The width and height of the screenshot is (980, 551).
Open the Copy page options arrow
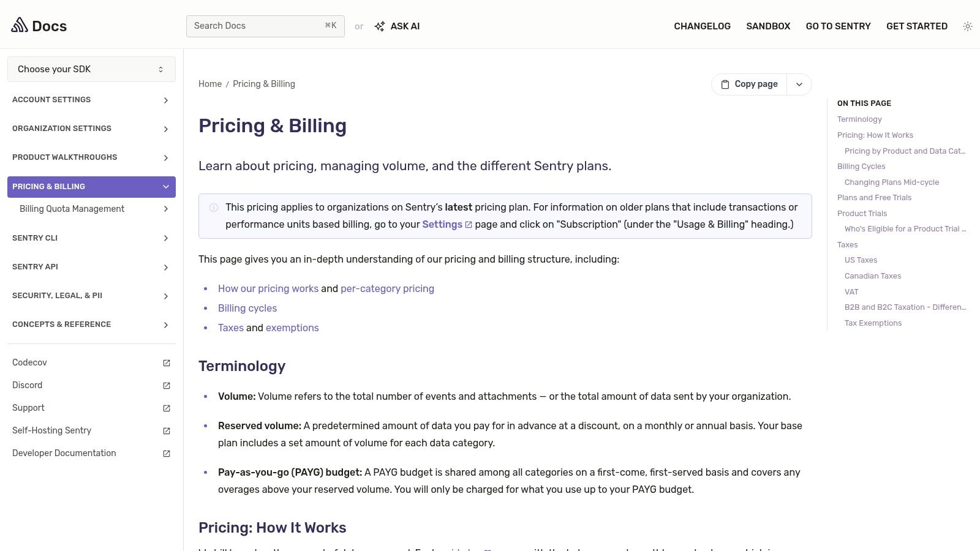click(799, 84)
